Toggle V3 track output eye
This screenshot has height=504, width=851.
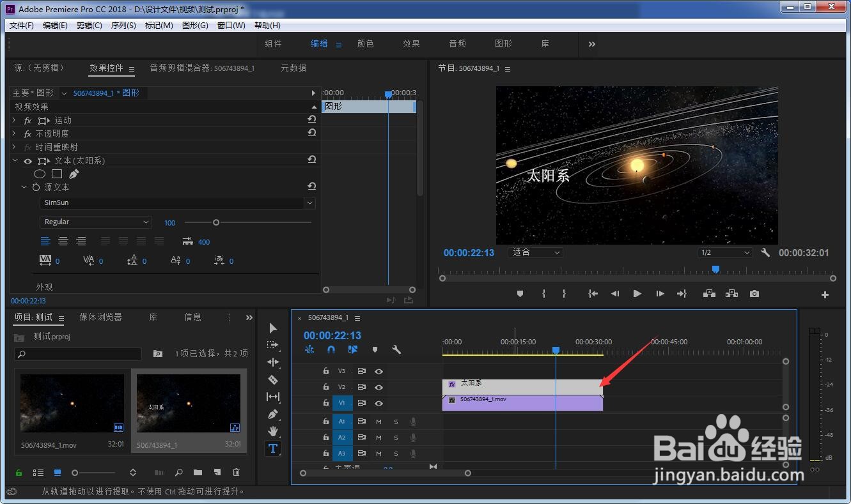pos(379,371)
